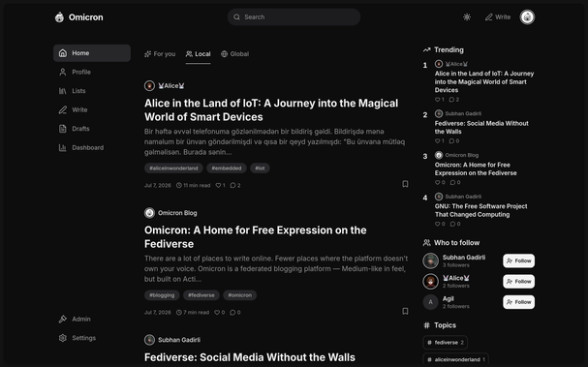This screenshot has width=588, height=367.
Task: Click the Write pencil button in header
Action: point(498,17)
